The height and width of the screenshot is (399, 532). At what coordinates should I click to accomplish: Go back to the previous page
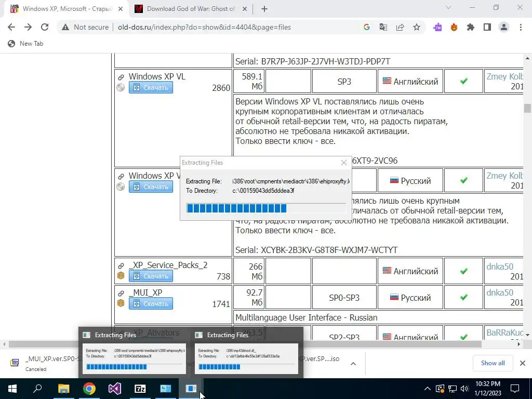(11, 27)
